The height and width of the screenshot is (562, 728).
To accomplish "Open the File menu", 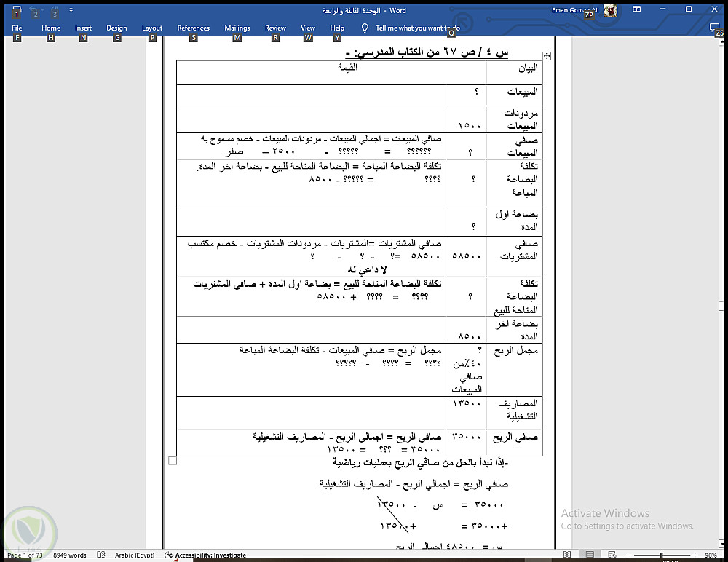I will coord(17,28).
